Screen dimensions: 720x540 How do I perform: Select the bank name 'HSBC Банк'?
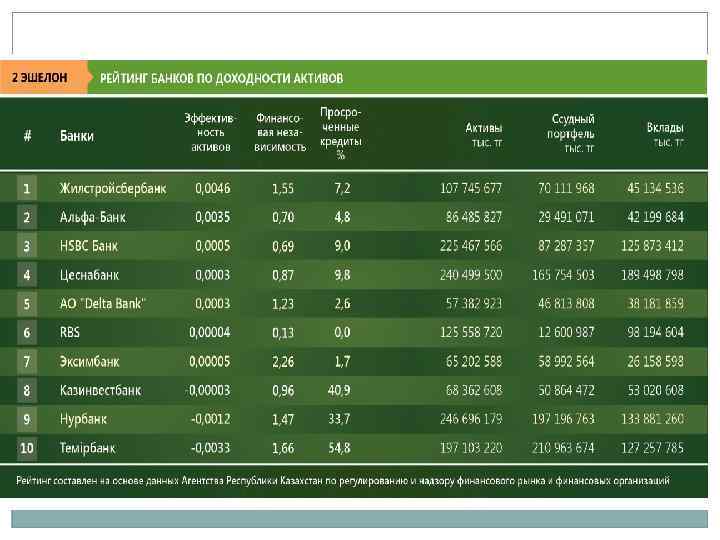click(89, 246)
